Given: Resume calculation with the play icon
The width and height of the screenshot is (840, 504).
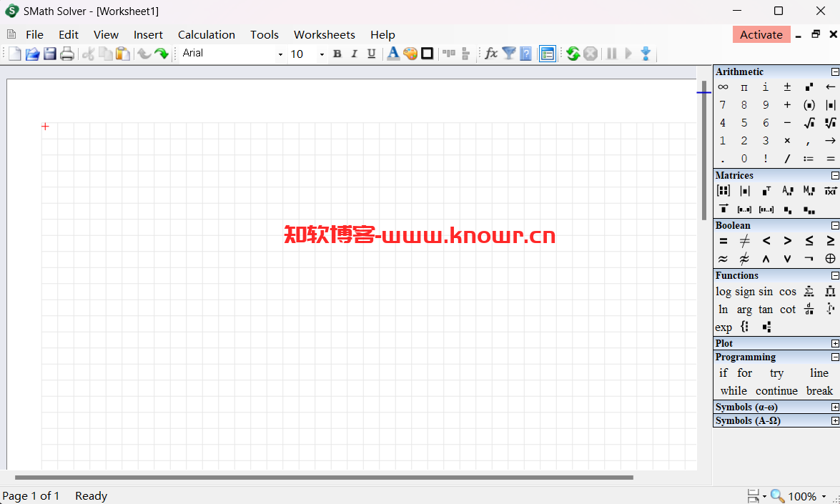Looking at the screenshot, I should click(x=629, y=54).
